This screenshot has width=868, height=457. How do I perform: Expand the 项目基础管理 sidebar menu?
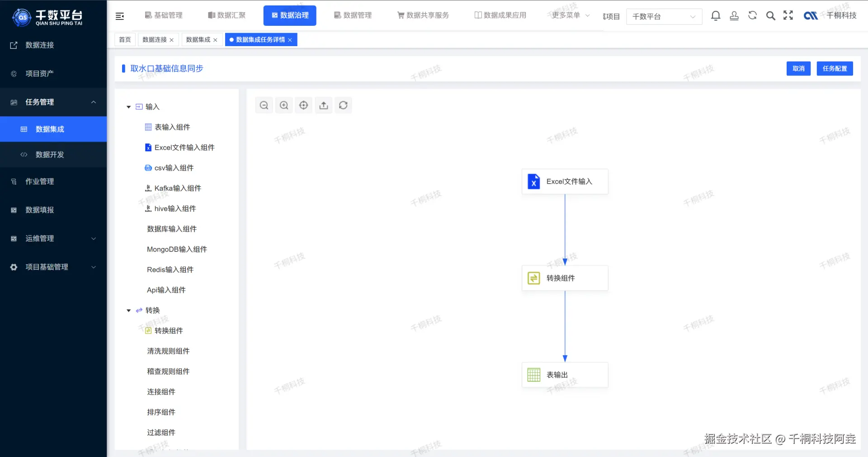[x=94, y=267]
